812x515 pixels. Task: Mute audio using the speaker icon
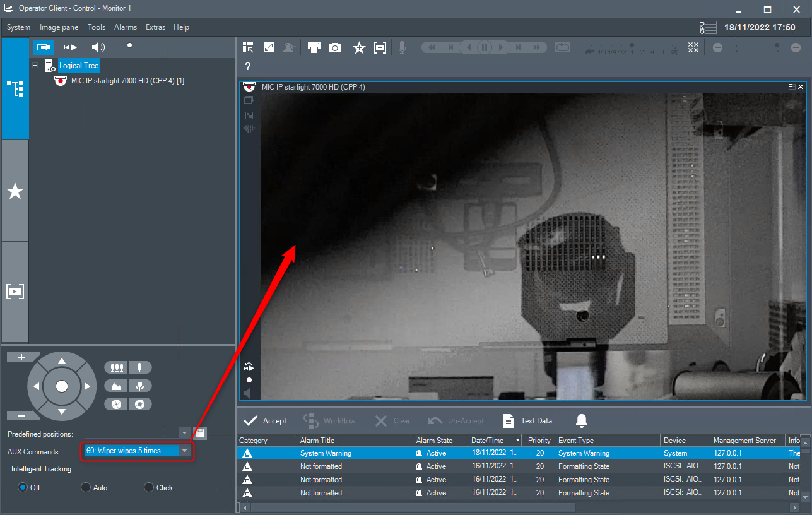click(98, 47)
